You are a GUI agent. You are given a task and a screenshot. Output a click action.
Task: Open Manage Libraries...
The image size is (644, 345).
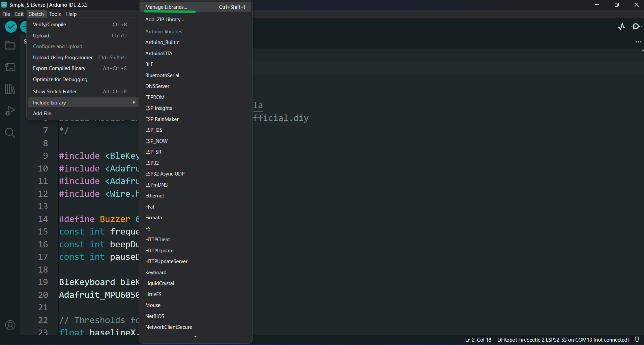coord(196,7)
